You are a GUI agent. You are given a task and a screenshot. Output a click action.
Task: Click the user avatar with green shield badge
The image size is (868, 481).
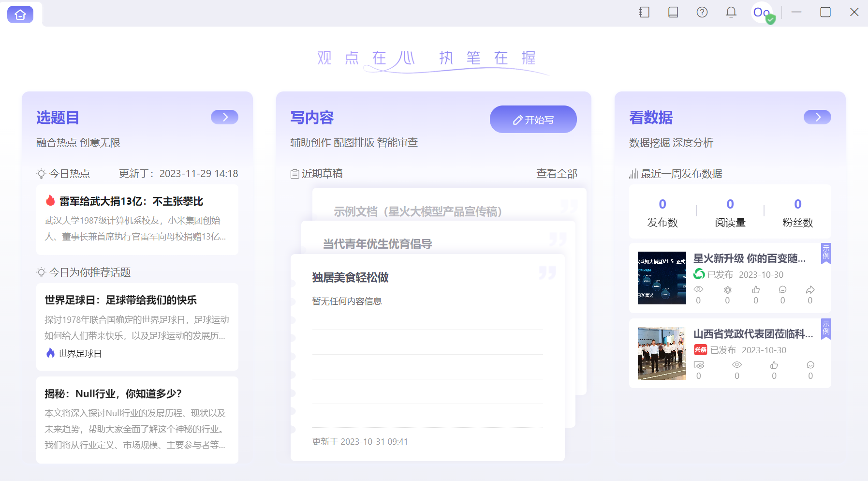762,13
